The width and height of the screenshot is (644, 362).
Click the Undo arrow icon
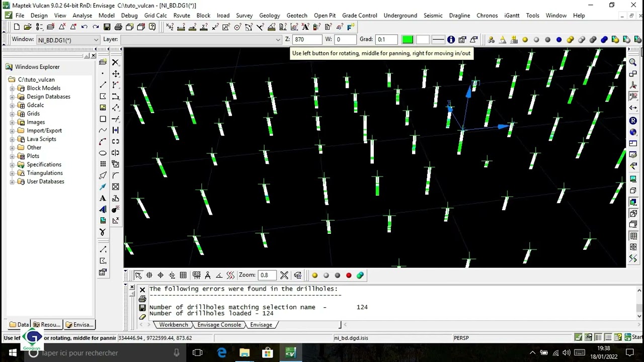point(84,27)
